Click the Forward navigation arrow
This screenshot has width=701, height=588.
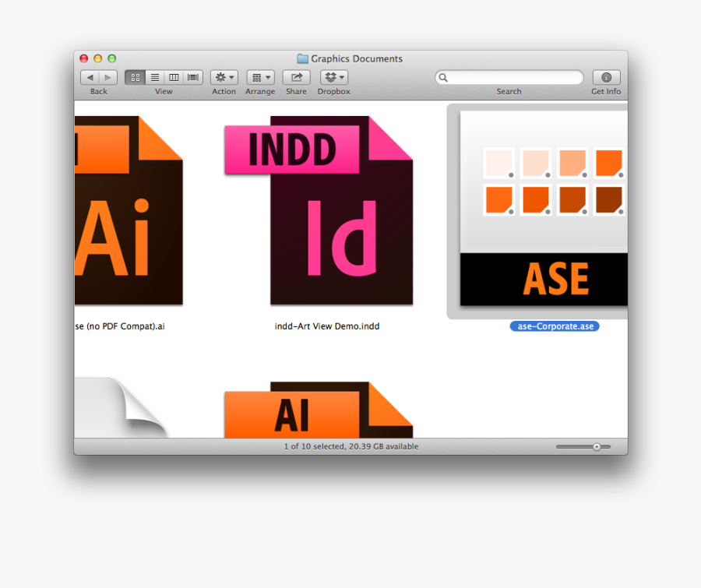[x=107, y=76]
